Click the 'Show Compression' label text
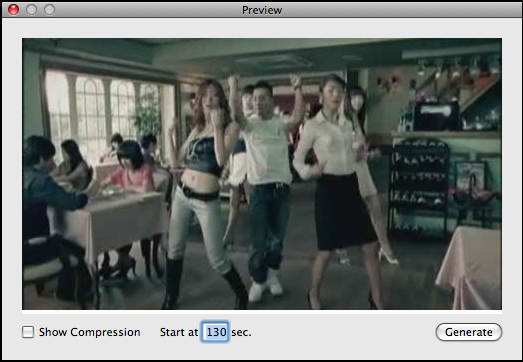Viewport: 523px width, 362px height. coord(89,332)
